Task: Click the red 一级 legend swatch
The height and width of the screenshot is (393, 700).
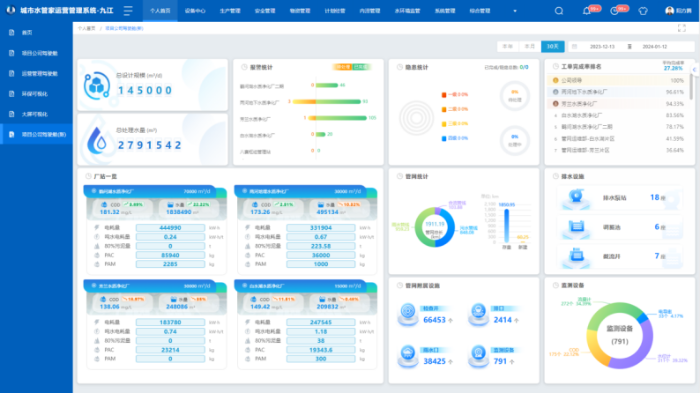Action: click(x=444, y=95)
